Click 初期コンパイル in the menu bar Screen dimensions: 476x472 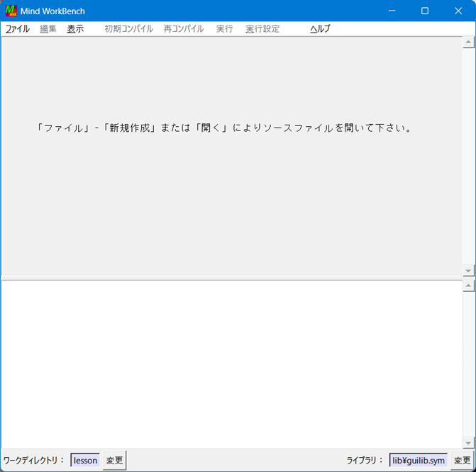point(128,29)
